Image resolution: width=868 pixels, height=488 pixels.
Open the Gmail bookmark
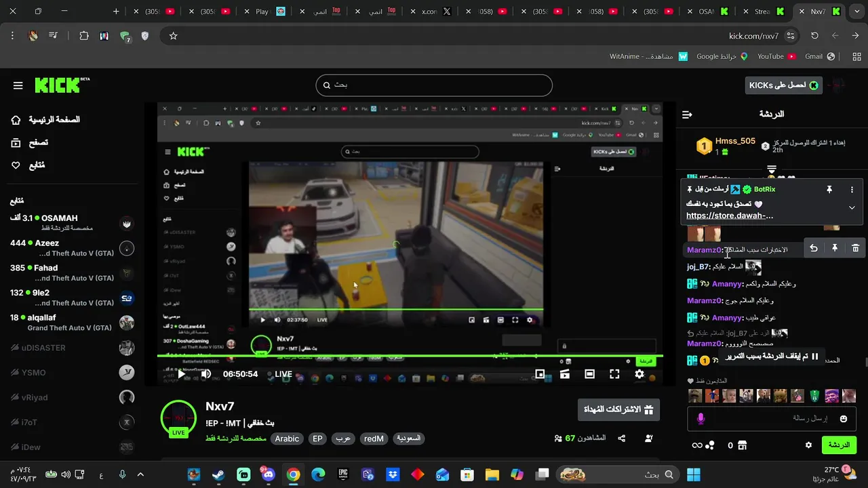tap(819, 56)
